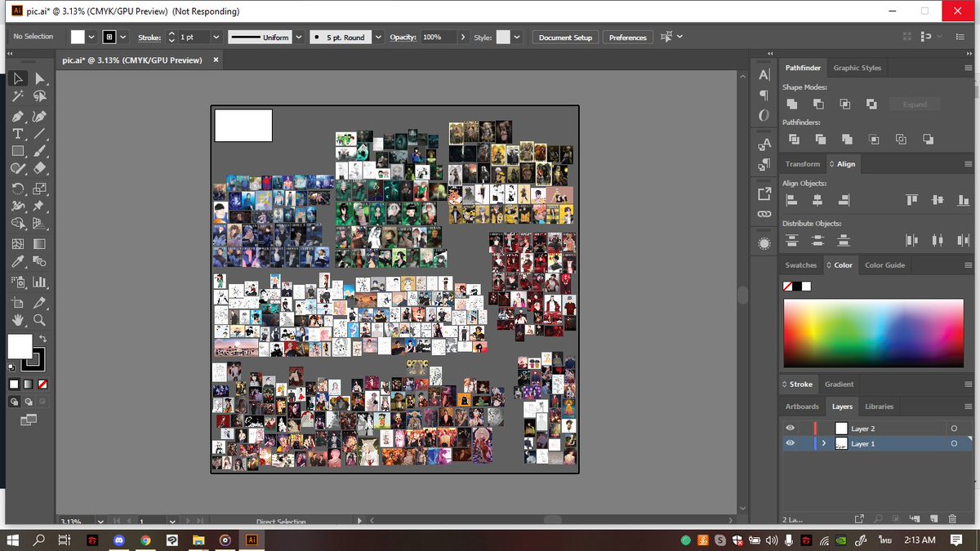Expand the Opacity options arrow

[x=463, y=38]
